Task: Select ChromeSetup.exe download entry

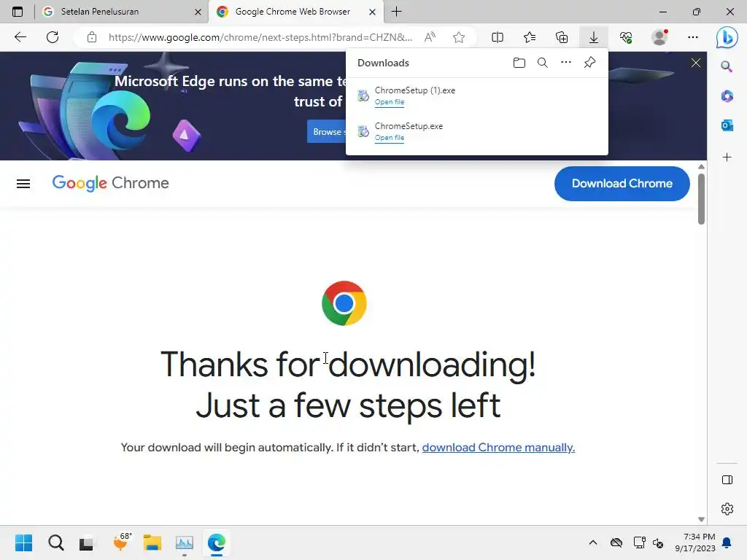Action: pos(477,131)
